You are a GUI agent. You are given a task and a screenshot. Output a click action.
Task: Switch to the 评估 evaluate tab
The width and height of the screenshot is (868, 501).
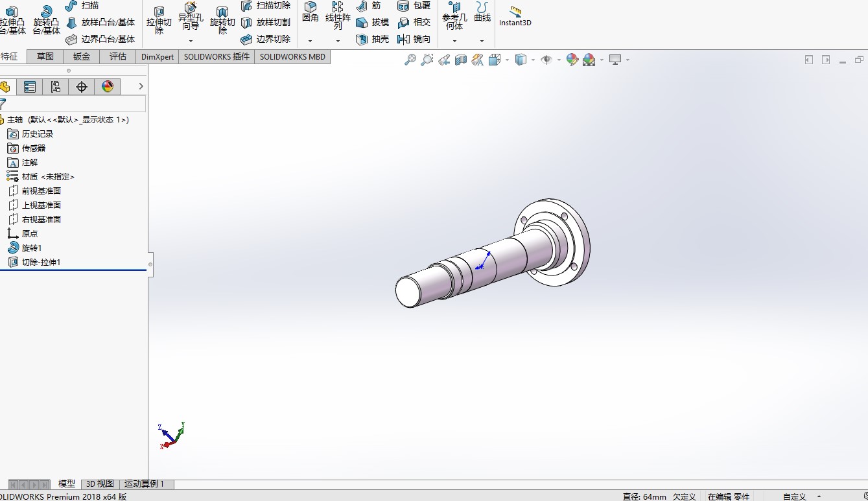(118, 56)
